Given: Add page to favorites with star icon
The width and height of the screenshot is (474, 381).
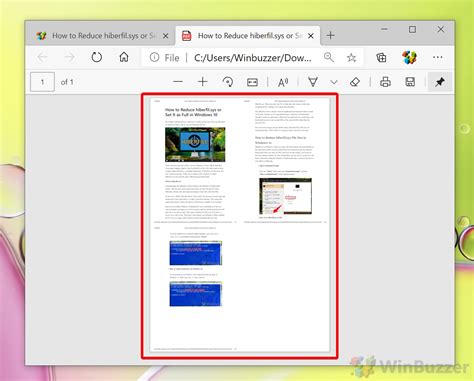Looking at the screenshot, I should point(351,58).
